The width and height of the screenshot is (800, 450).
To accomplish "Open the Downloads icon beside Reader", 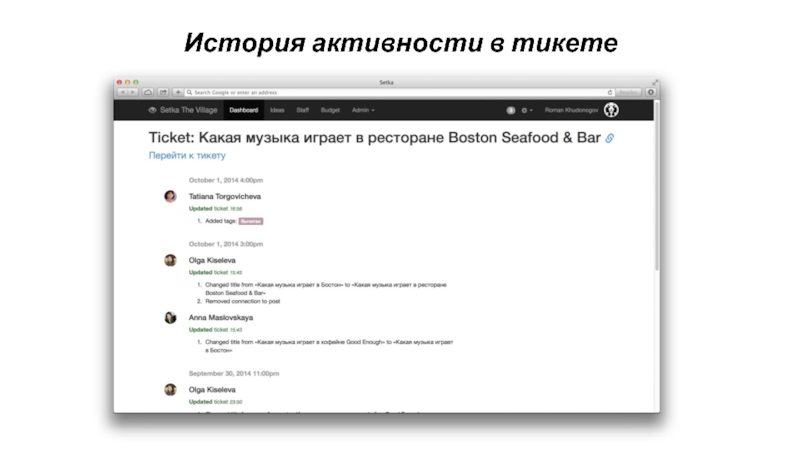I will pos(651,92).
